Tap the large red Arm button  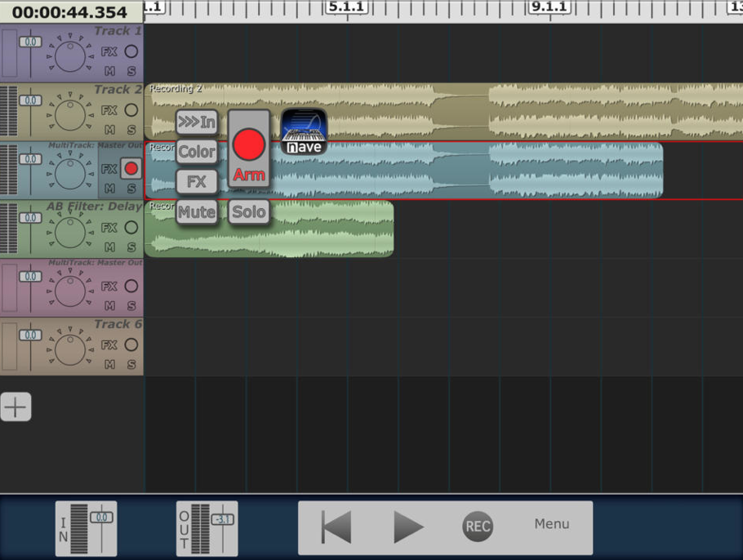[x=249, y=149]
